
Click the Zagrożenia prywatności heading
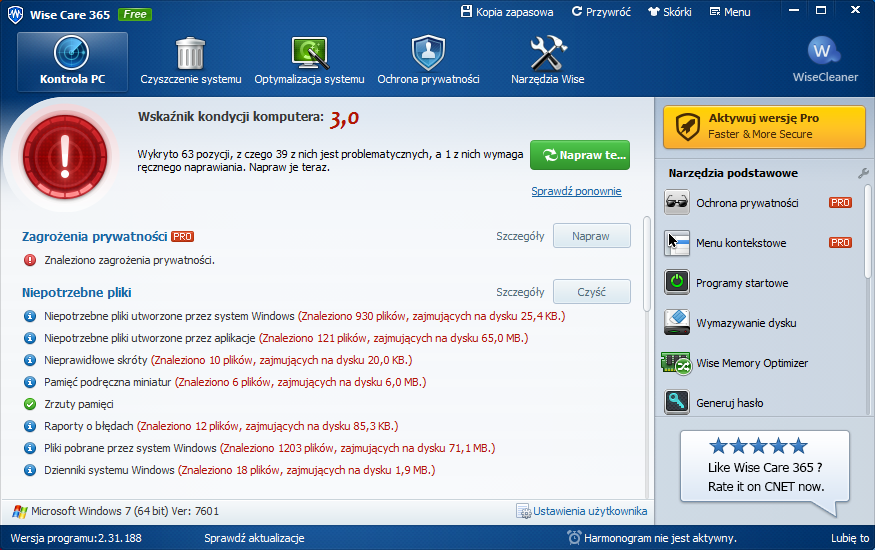[94, 237]
